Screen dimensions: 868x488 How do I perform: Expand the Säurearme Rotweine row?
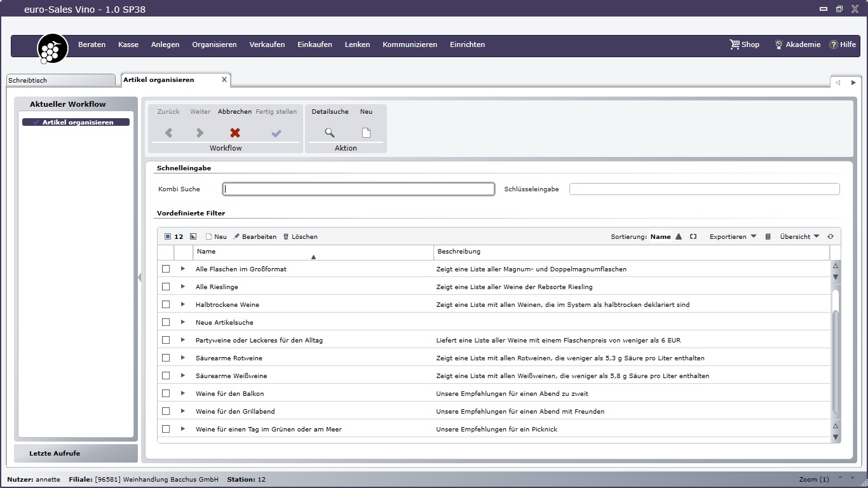click(183, 358)
